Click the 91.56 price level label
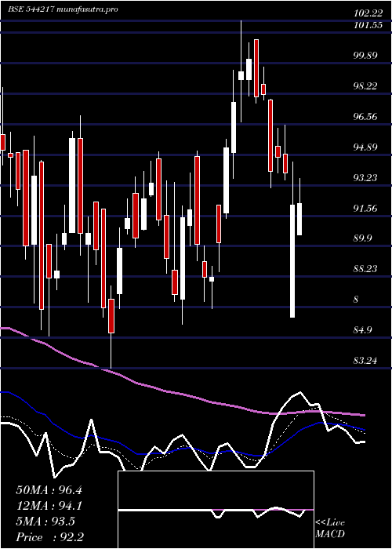The image size is (392, 549). [x=366, y=209]
